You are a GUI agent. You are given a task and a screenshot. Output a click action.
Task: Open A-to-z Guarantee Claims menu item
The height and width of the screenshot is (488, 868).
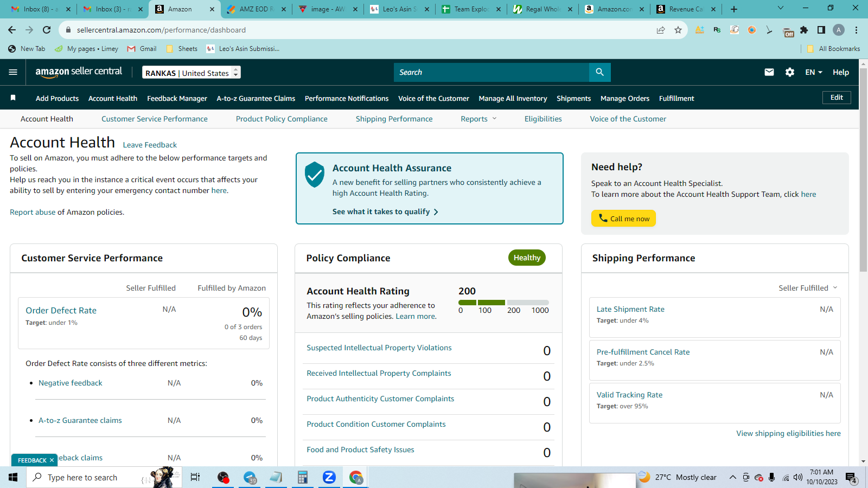tap(256, 98)
